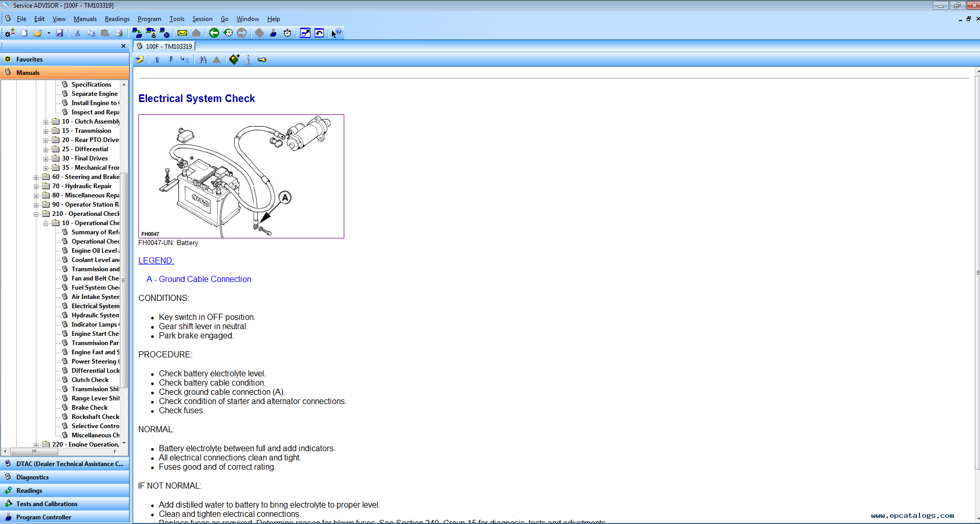Image resolution: width=980 pixels, height=524 pixels.
Task: Click the LEGEND link
Action: (x=156, y=260)
